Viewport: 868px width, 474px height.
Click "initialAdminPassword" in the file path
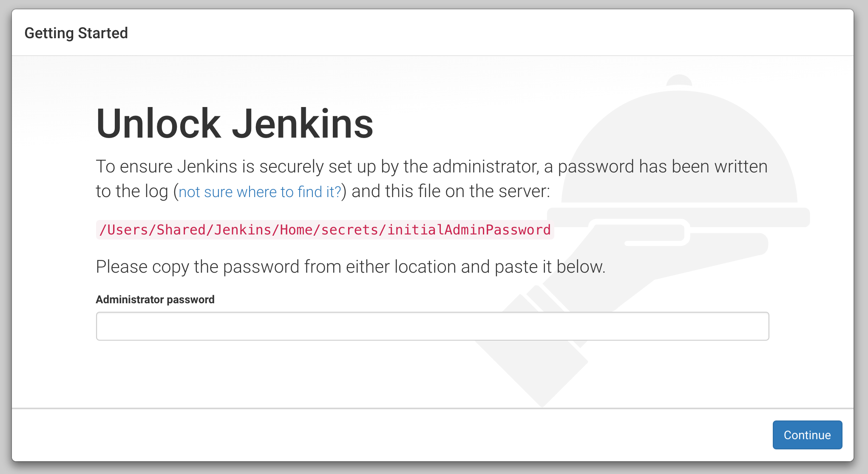[468, 230]
